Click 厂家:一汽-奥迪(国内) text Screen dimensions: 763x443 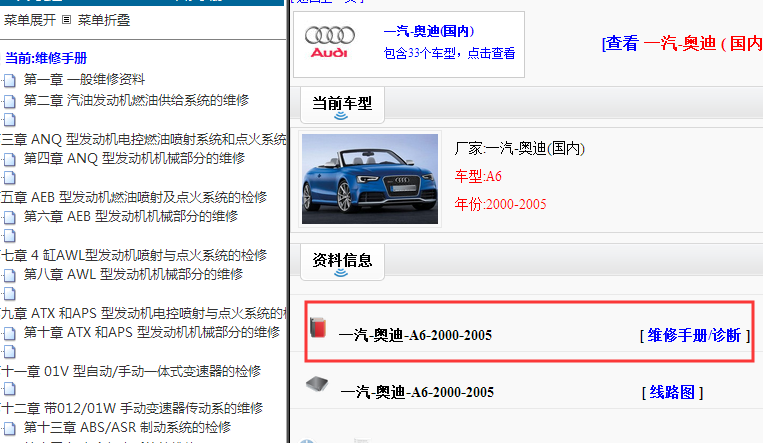[520, 148]
